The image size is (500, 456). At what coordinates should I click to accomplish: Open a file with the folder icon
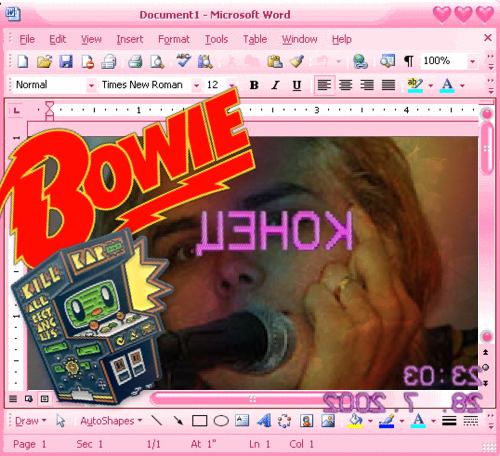44,62
